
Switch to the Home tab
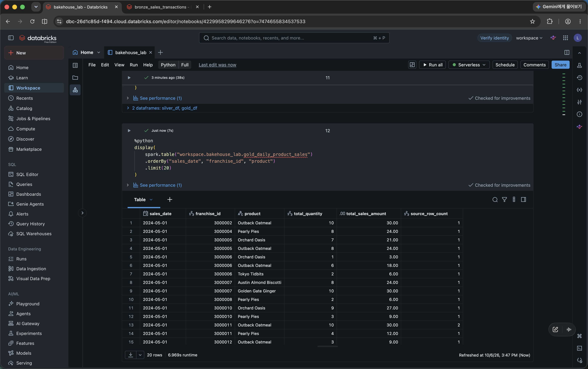pyautogui.click(x=87, y=52)
